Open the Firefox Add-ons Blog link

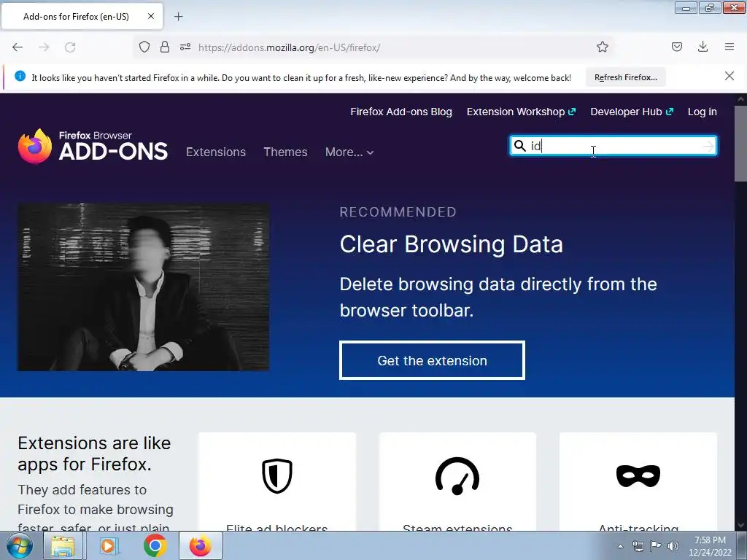click(401, 112)
